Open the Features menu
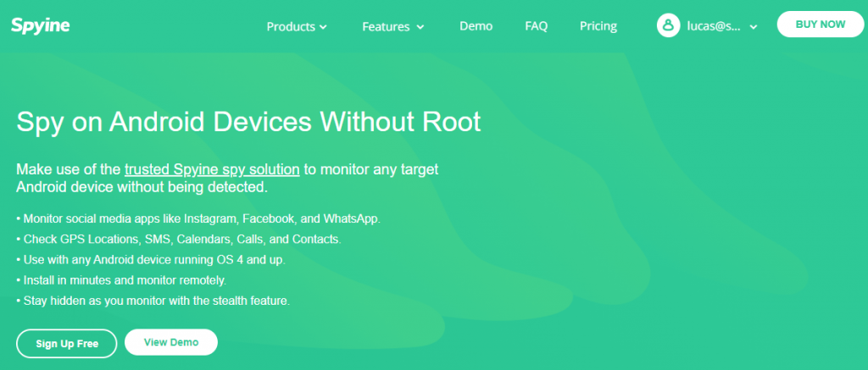This screenshot has width=868, height=370. pyautogui.click(x=386, y=26)
